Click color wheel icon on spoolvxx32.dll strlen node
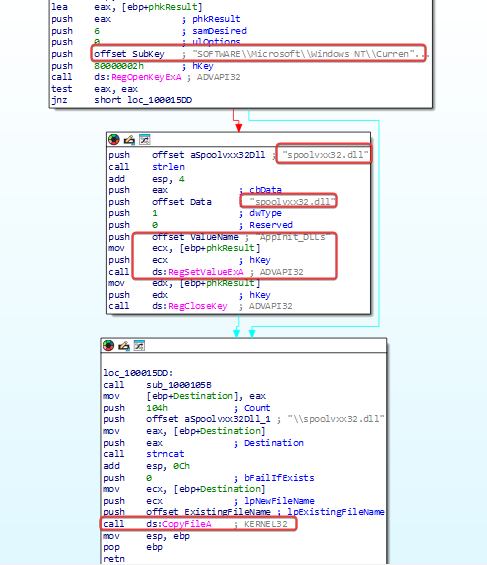 point(114,139)
